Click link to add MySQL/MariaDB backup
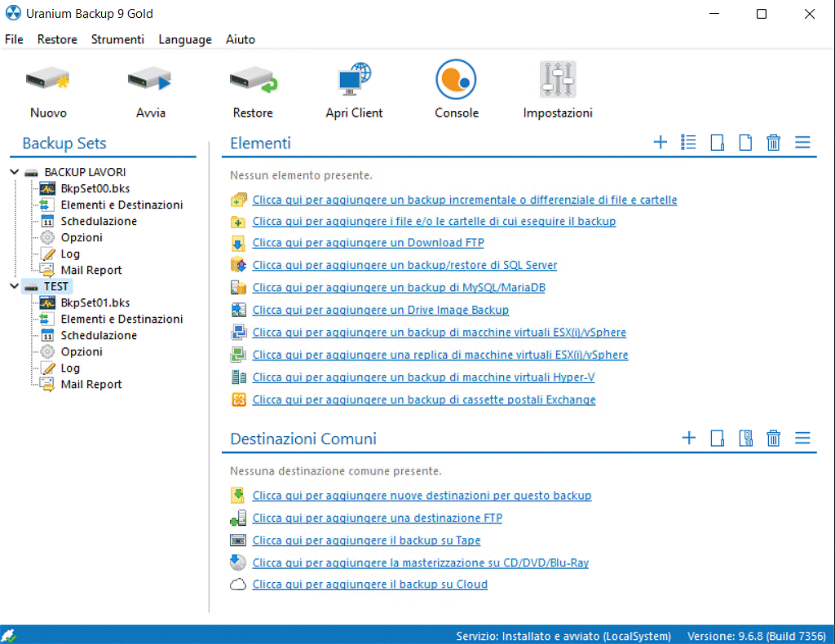 (x=399, y=288)
